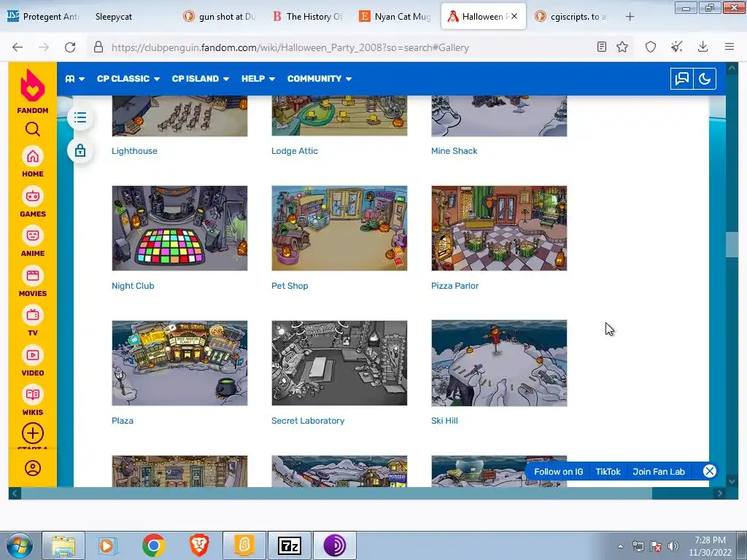Click the site lock icon in address bar
Image resolution: width=747 pixels, height=560 pixels.
pyautogui.click(x=98, y=47)
